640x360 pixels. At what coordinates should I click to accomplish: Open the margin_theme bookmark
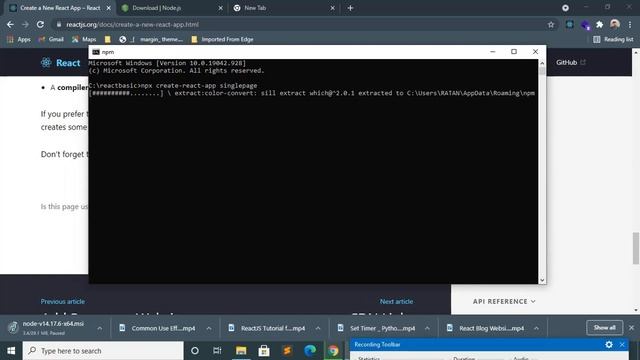coord(161,39)
